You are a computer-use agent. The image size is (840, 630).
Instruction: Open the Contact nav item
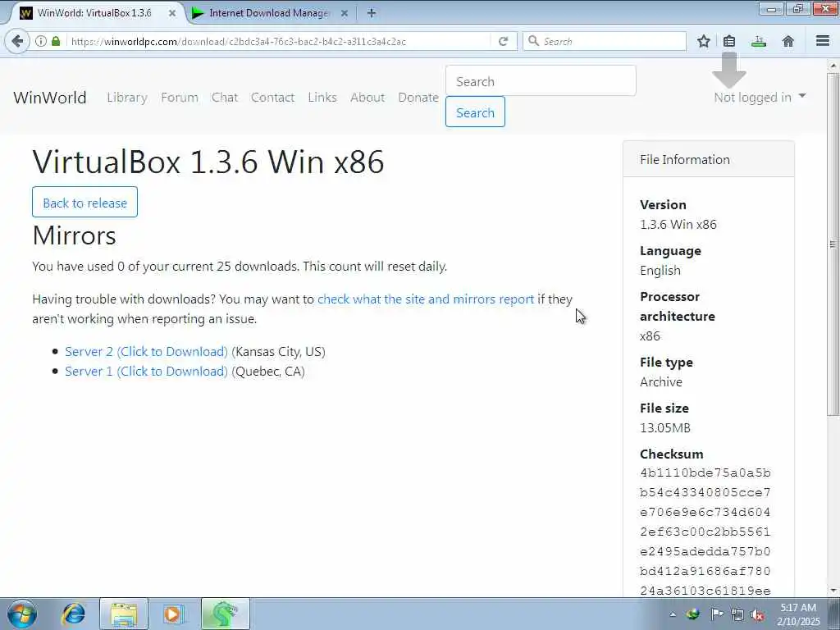(272, 98)
